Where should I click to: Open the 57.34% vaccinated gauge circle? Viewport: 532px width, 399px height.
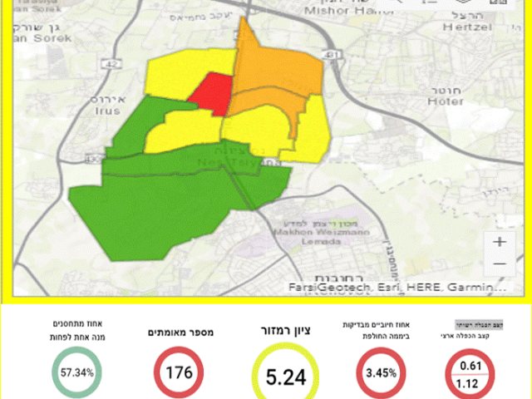77,372
